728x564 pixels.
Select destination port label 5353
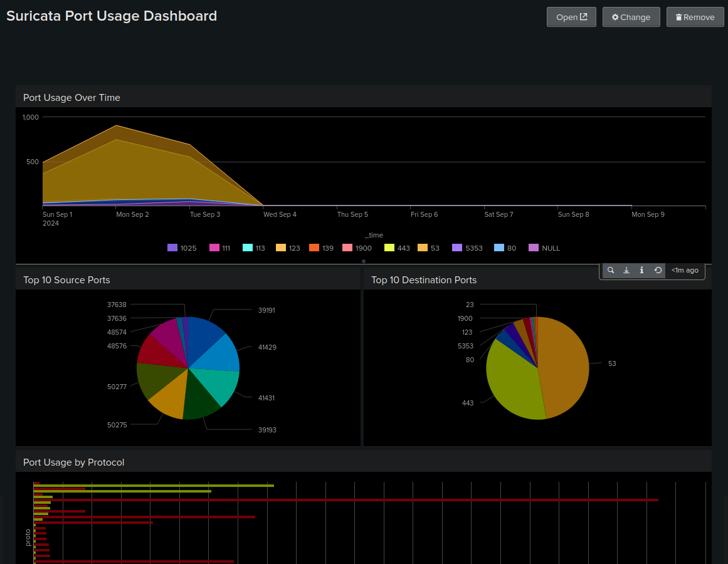(465, 346)
